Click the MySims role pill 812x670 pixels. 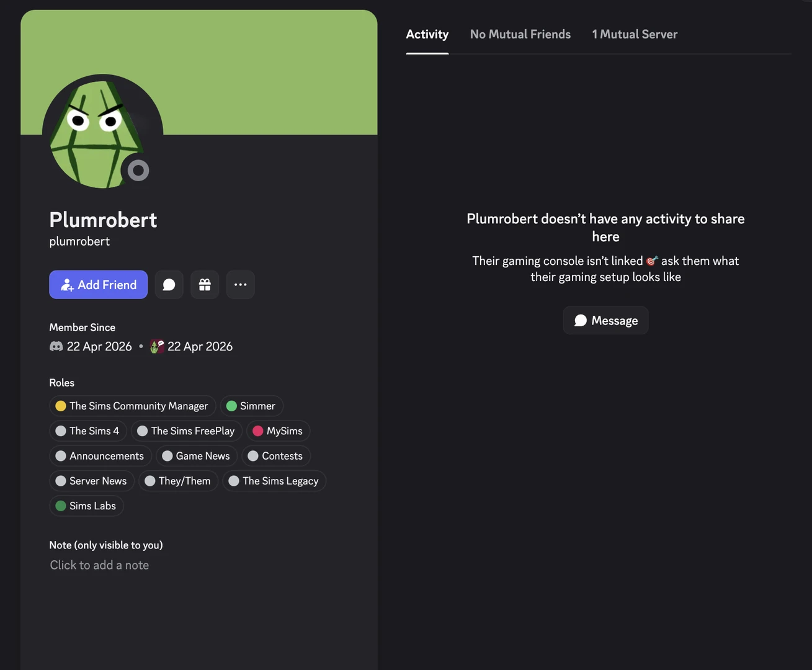(x=278, y=431)
